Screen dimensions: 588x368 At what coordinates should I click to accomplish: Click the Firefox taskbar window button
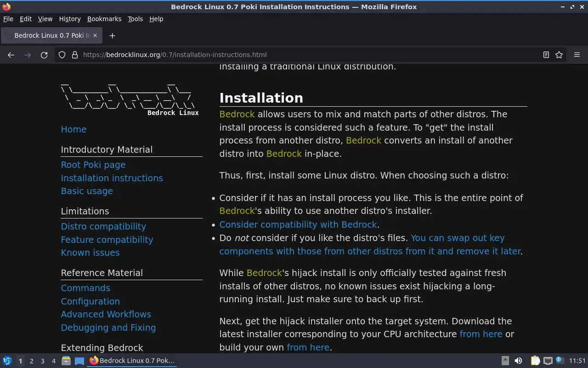pyautogui.click(x=133, y=361)
